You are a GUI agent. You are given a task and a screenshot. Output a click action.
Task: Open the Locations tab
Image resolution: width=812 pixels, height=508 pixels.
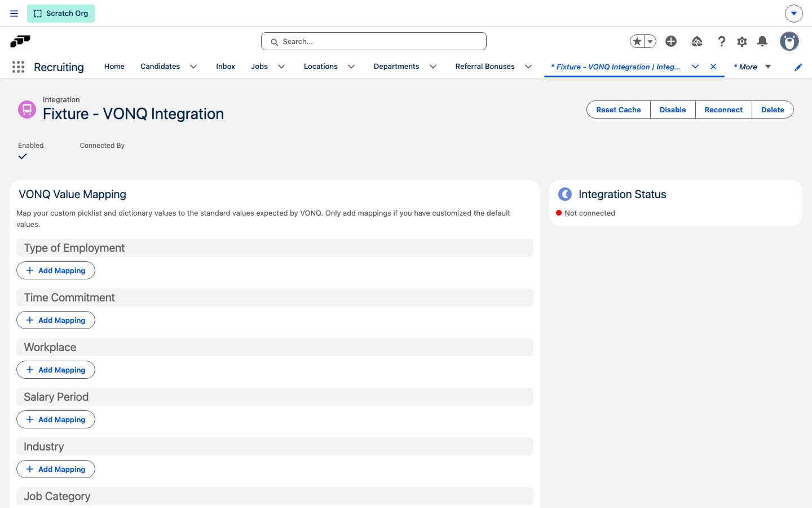click(x=321, y=67)
